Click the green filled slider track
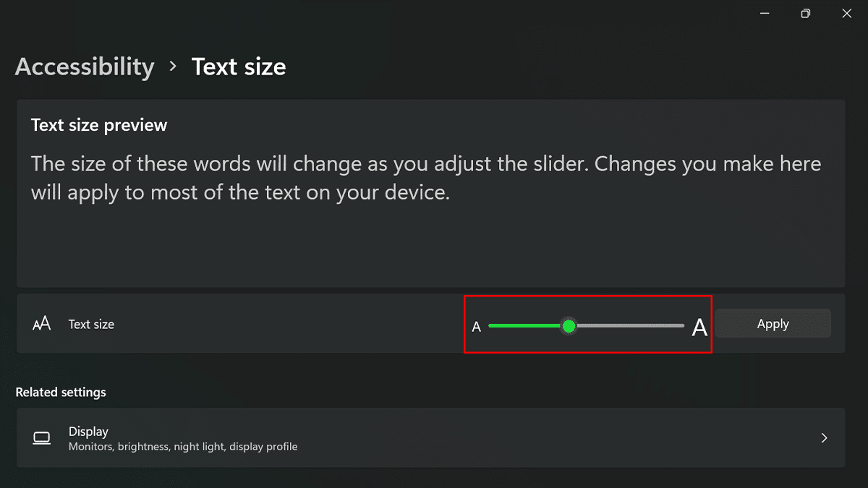868x488 pixels. coord(524,326)
